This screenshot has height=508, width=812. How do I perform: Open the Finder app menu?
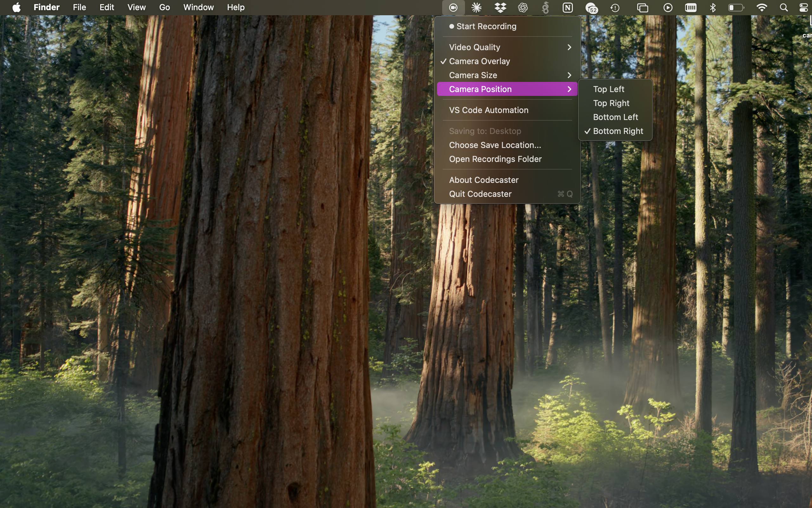[47, 7]
